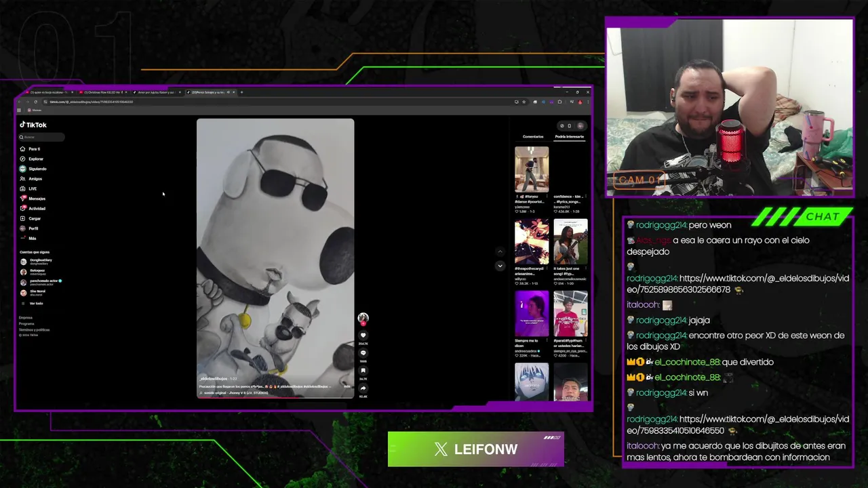The width and height of the screenshot is (868, 488).
Task: Open Para ti feed in sidebar
Action: tap(31, 148)
